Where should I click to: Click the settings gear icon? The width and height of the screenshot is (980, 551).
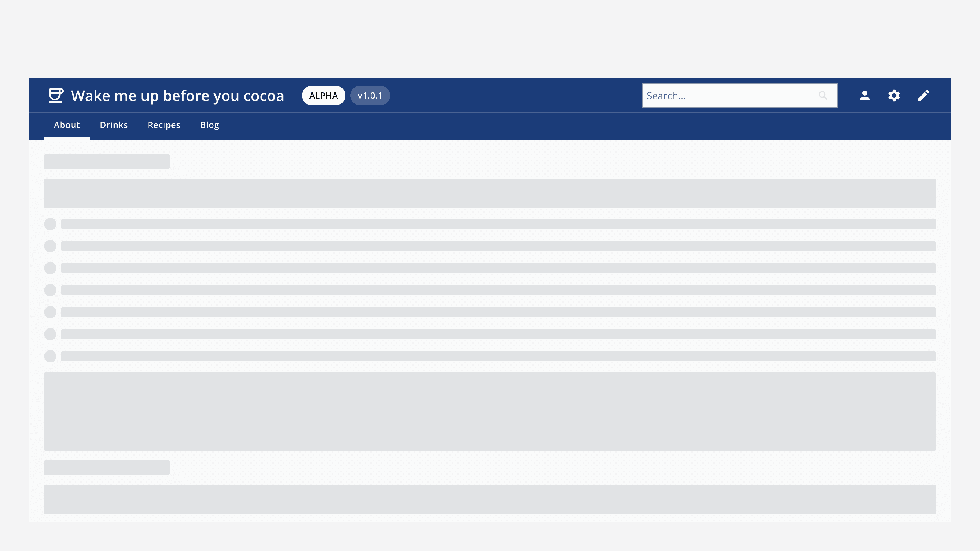pyautogui.click(x=894, y=96)
